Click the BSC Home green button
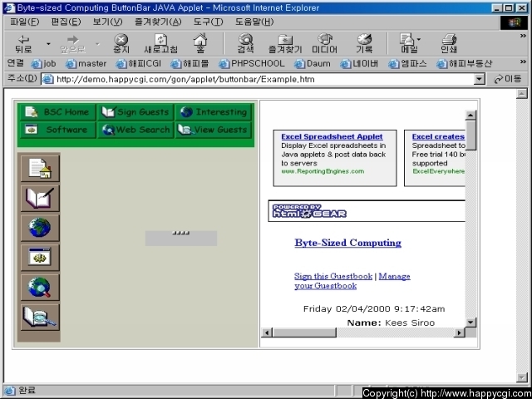This screenshot has height=399, width=532. point(58,112)
